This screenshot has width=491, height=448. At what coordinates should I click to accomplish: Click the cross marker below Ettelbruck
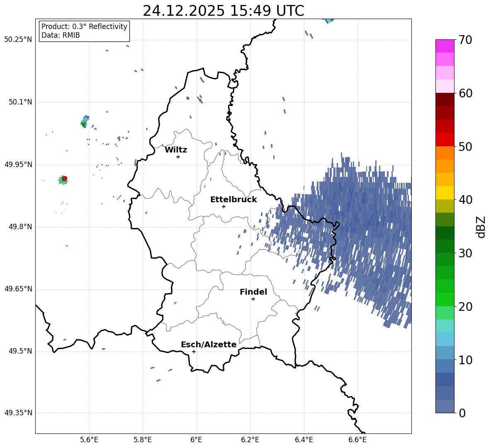(x=224, y=206)
